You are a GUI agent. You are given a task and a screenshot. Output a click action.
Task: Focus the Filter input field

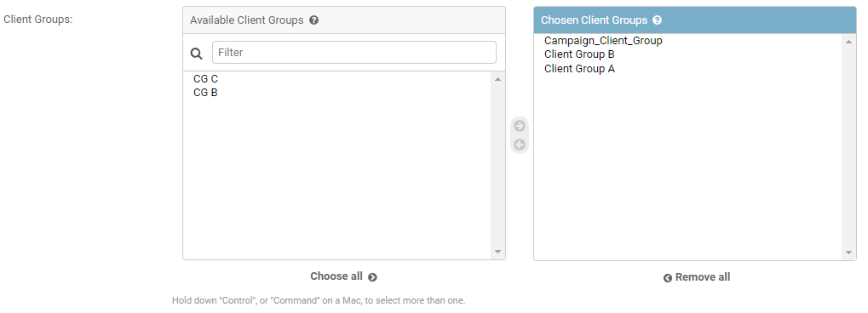[x=354, y=53]
